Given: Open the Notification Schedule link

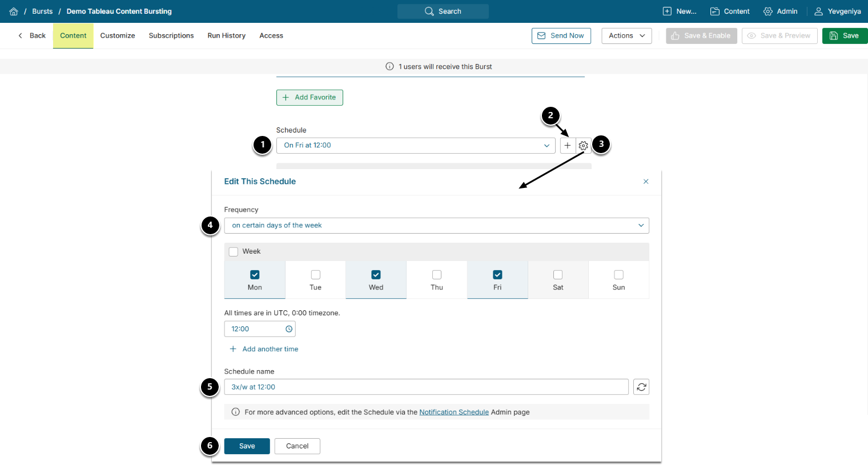Looking at the screenshot, I should coord(454,412).
